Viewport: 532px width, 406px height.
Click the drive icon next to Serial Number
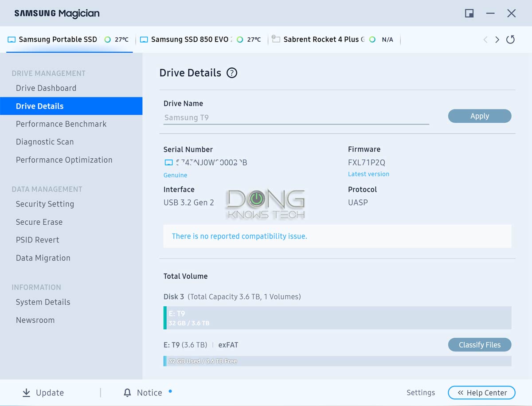168,163
